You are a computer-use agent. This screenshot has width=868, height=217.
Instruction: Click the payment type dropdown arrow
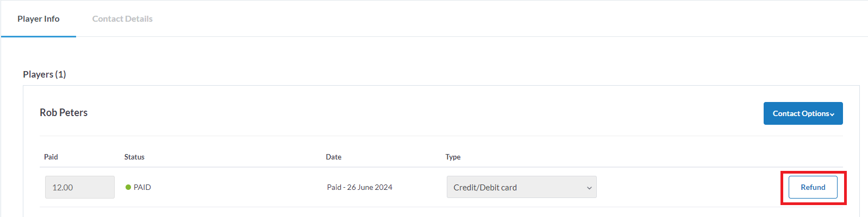(589, 188)
